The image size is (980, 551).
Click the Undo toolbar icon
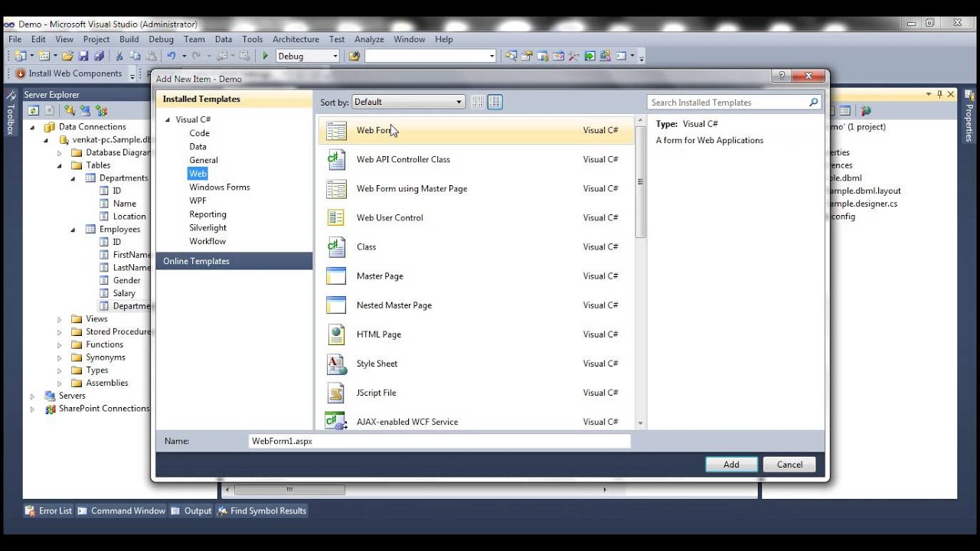pyautogui.click(x=171, y=56)
